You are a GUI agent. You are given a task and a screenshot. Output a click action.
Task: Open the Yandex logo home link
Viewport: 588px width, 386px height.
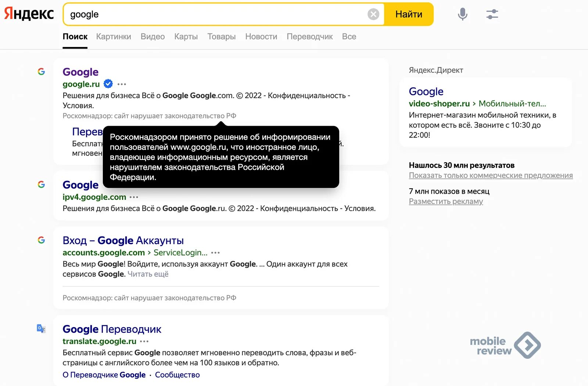(x=29, y=14)
